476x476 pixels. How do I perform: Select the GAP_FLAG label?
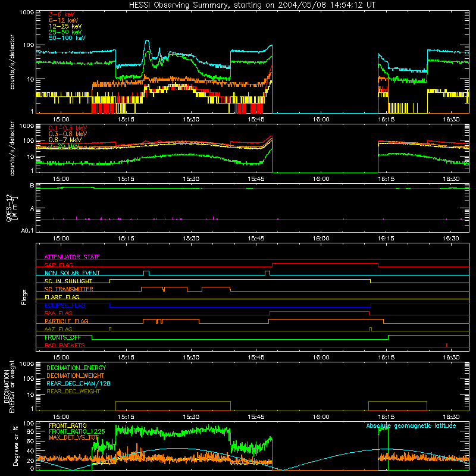(58, 265)
